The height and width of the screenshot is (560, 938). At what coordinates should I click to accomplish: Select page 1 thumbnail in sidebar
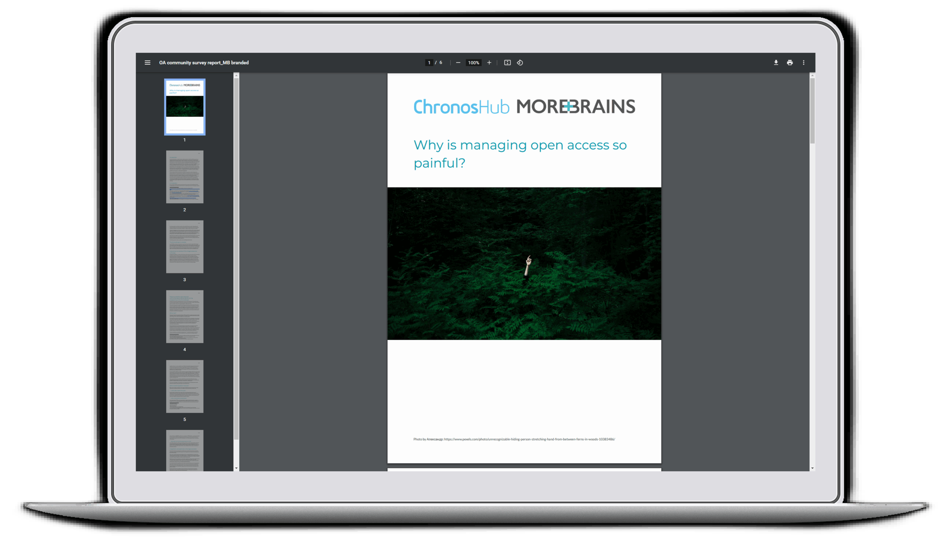pos(185,107)
